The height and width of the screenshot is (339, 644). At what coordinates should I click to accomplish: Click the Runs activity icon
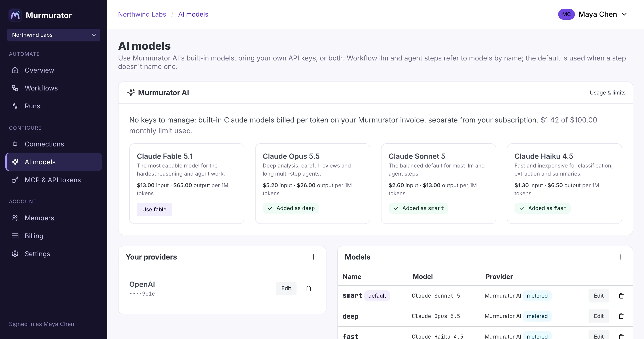point(15,106)
